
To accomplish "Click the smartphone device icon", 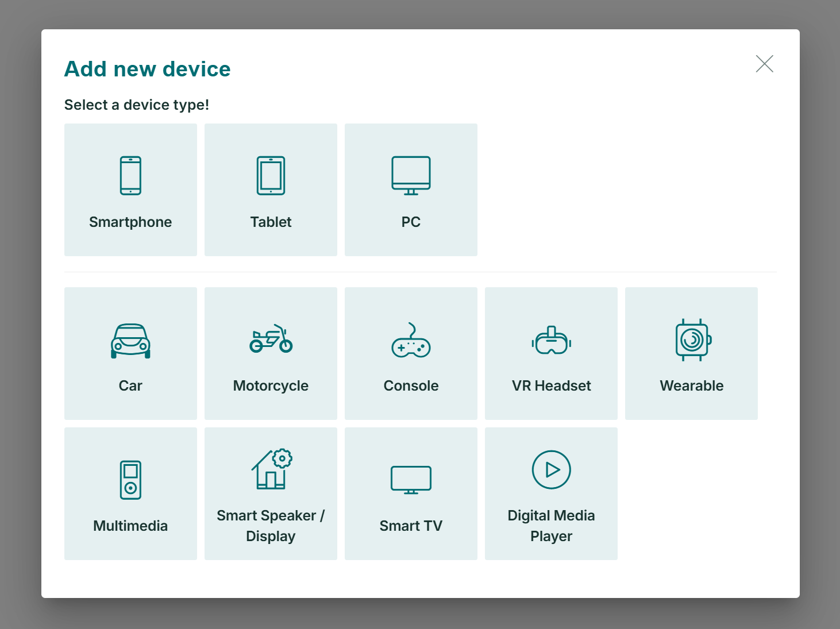I will pyautogui.click(x=130, y=176).
